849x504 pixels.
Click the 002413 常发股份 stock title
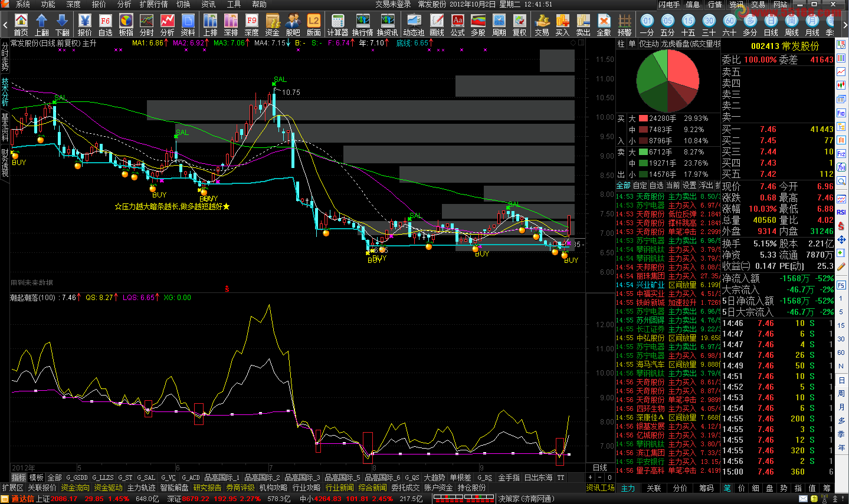point(785,46)
